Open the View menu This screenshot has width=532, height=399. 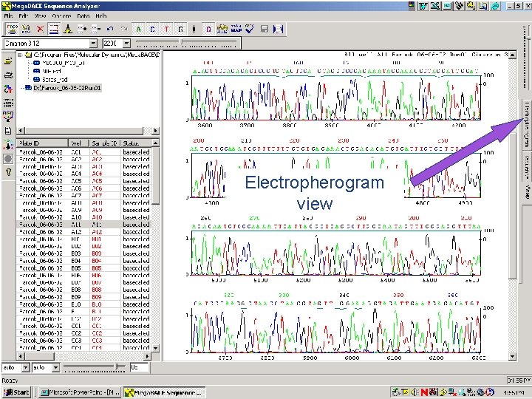[x=40, y=16]
